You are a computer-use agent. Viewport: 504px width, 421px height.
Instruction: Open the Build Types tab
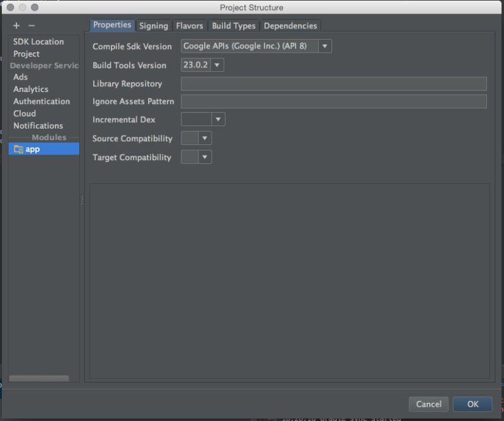pos(234,26)
